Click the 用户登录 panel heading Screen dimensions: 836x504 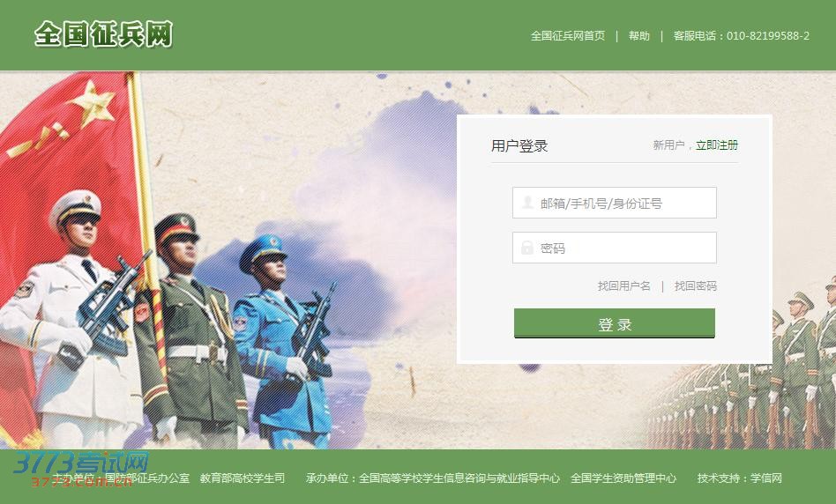point(519,145)
